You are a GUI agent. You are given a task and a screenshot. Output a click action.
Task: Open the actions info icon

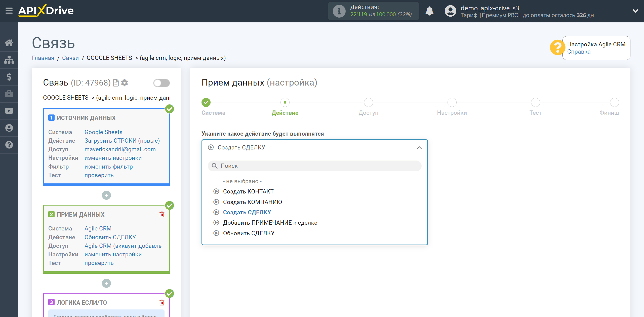point(339,11)
